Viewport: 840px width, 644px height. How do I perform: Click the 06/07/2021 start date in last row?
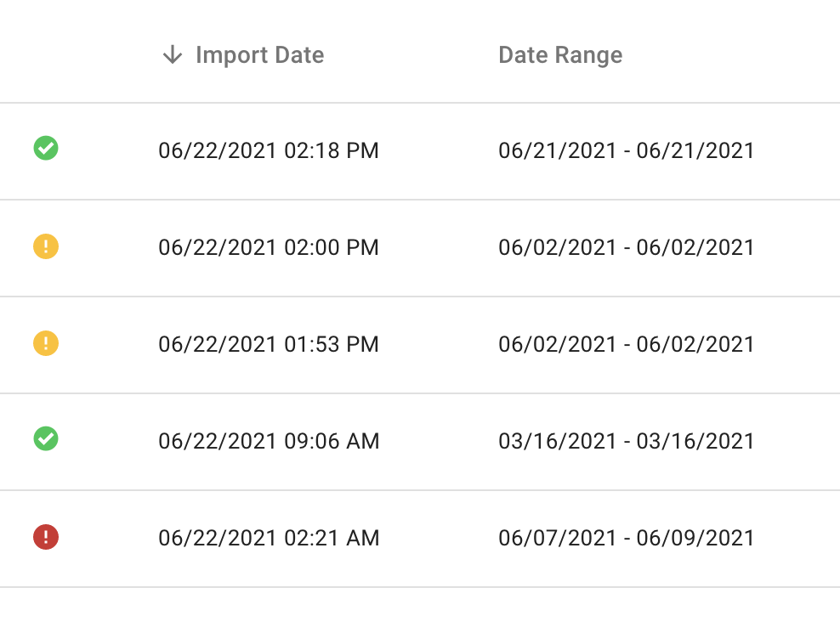click(x=558, y=539)
